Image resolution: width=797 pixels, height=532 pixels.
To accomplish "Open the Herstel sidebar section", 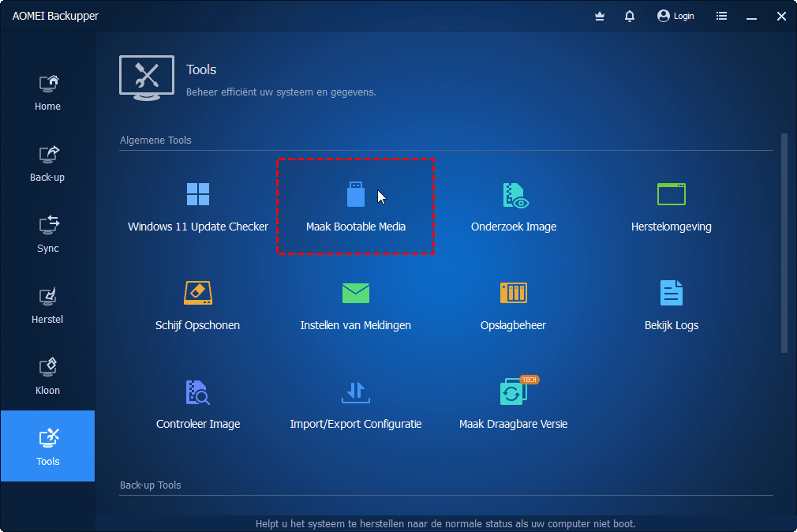I will click(x=48, y=305).
